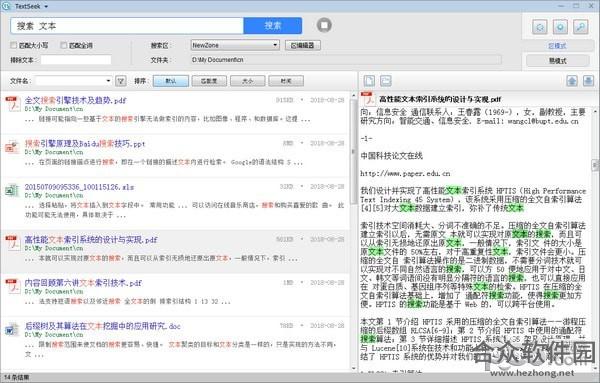Click the stop search round icon

[324, 25]
